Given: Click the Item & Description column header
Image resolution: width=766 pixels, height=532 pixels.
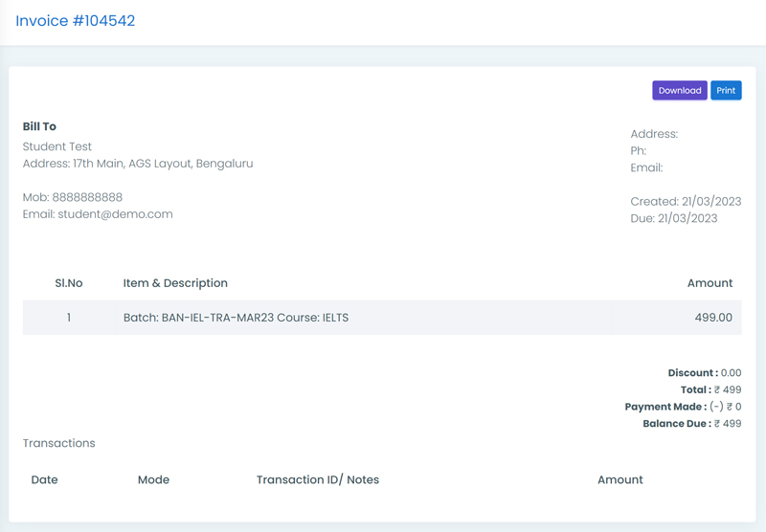Looking at the screenshot, I should (175, 283).
